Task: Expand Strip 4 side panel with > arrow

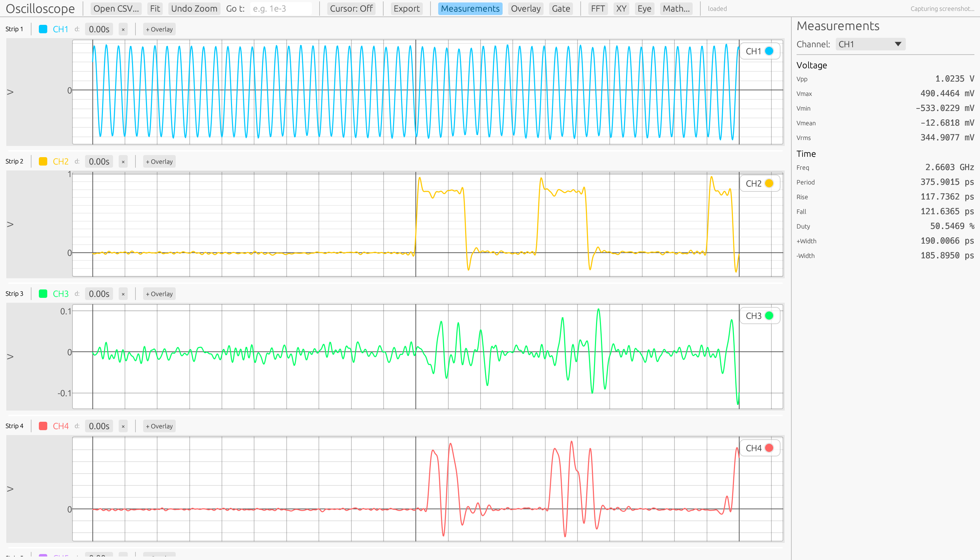Action: [x=10, y=489]
